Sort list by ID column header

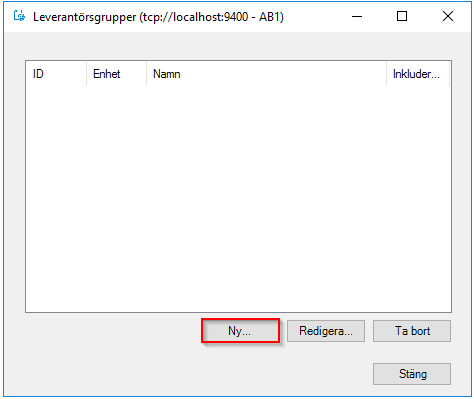pyautogui.click(x=56, y=74)
